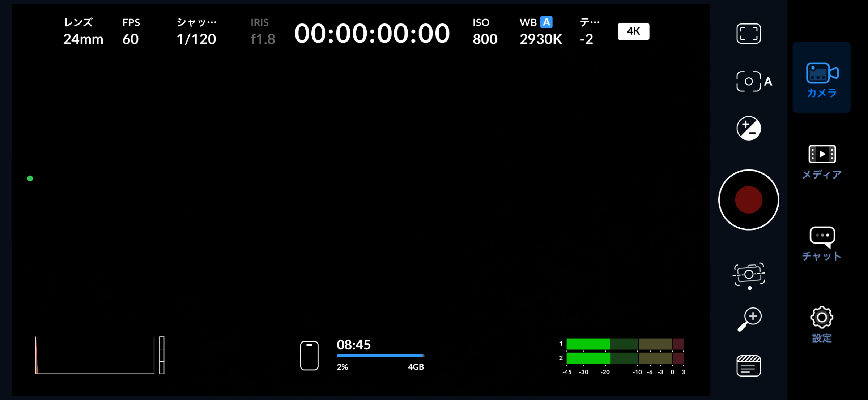
Task: Open the slate clapperboard icon
Action: point(748,366)
